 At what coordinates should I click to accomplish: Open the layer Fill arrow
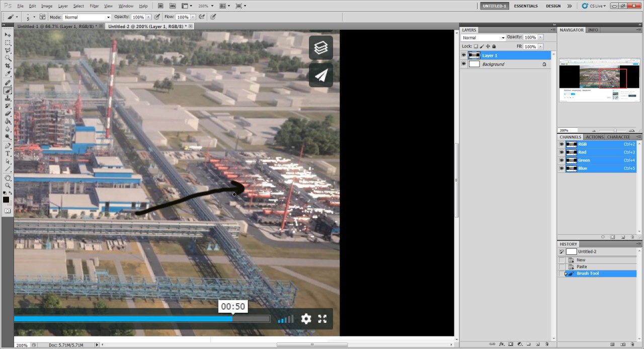tap(541, 46)
